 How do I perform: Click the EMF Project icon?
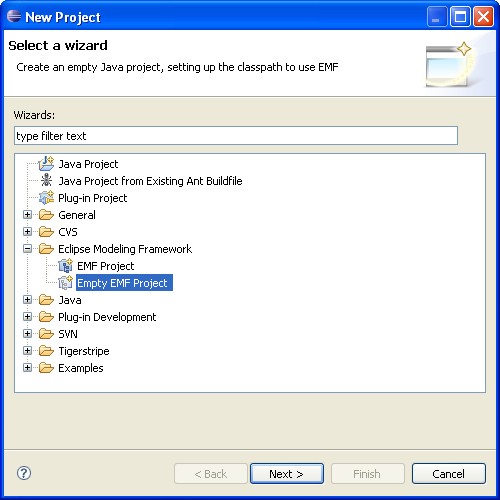(65, 266)
